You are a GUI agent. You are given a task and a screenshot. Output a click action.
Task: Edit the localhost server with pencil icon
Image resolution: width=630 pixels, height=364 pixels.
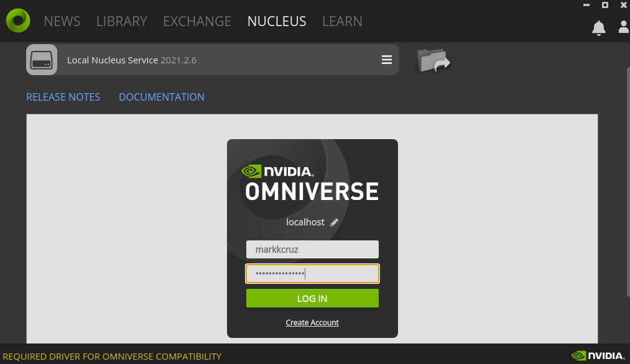(335, 222)
